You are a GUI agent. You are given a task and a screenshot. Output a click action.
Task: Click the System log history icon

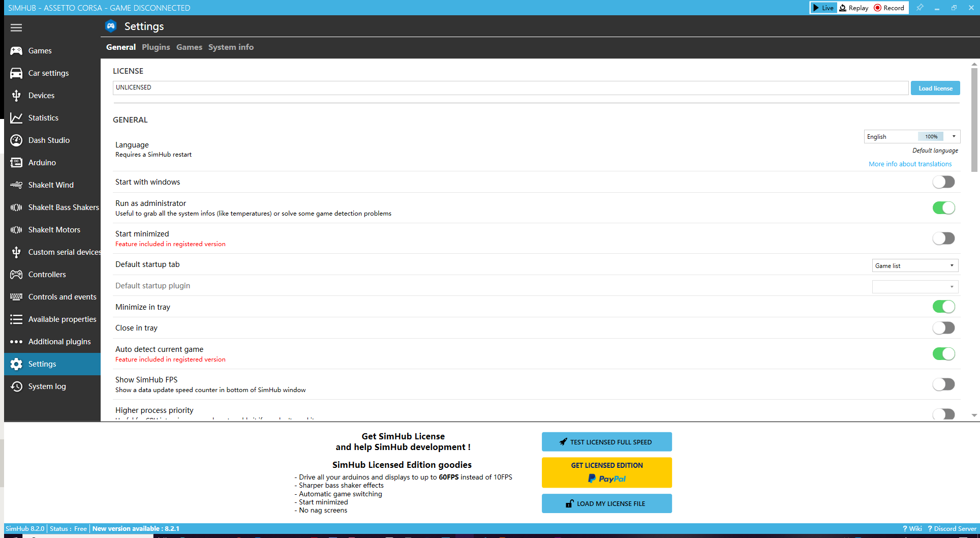(16, 386)
